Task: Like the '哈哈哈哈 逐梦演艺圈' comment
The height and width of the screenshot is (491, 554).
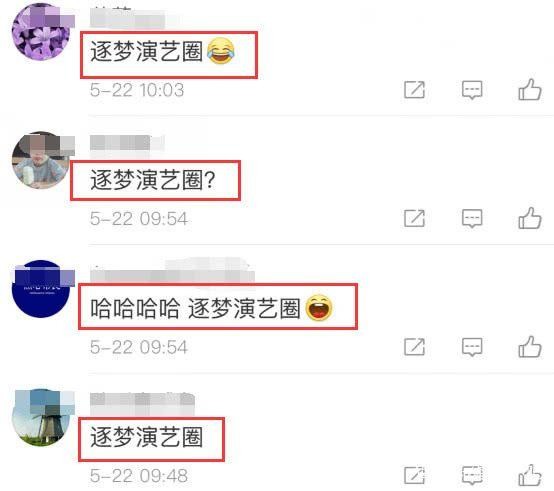Action: pyautogui.click(x=530, y=347)
